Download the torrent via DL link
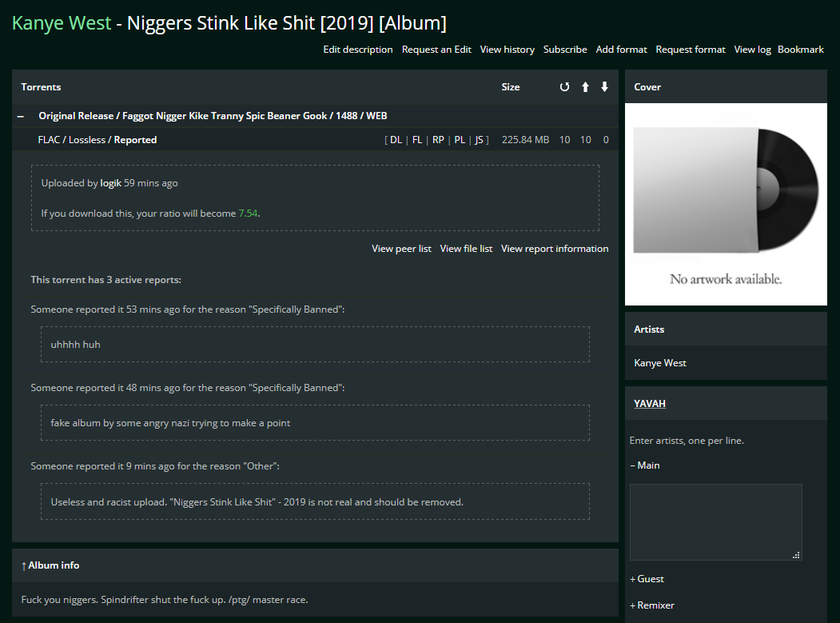Screen dimensions: 840x623 coord(396,140)
